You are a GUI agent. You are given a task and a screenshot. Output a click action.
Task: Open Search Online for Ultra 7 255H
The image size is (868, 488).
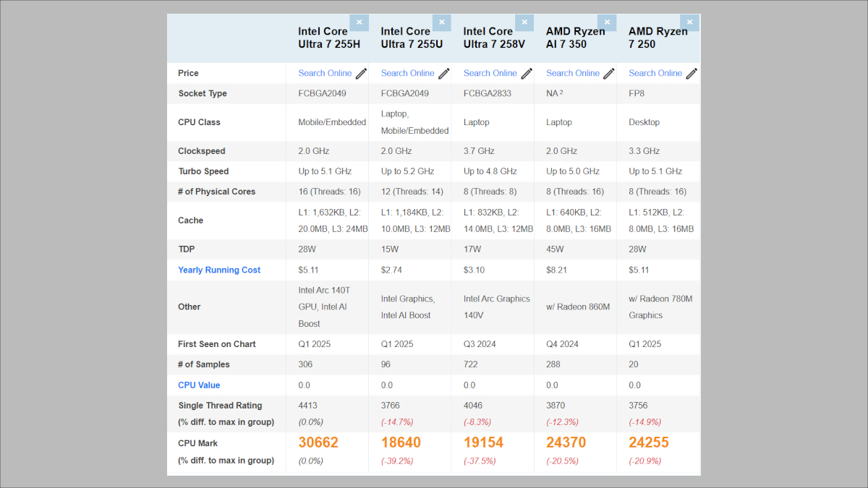pos(325,73)
